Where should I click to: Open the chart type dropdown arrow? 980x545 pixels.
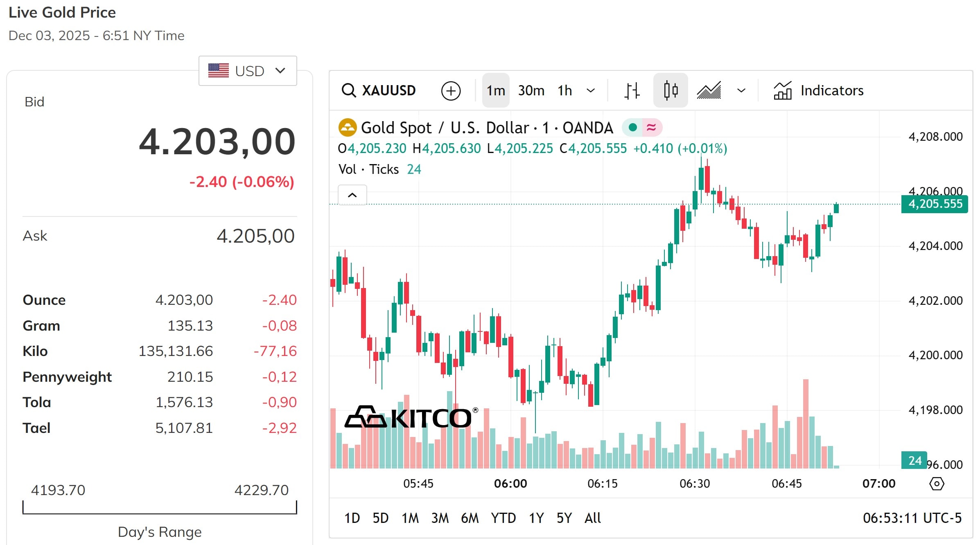point(741,90)
